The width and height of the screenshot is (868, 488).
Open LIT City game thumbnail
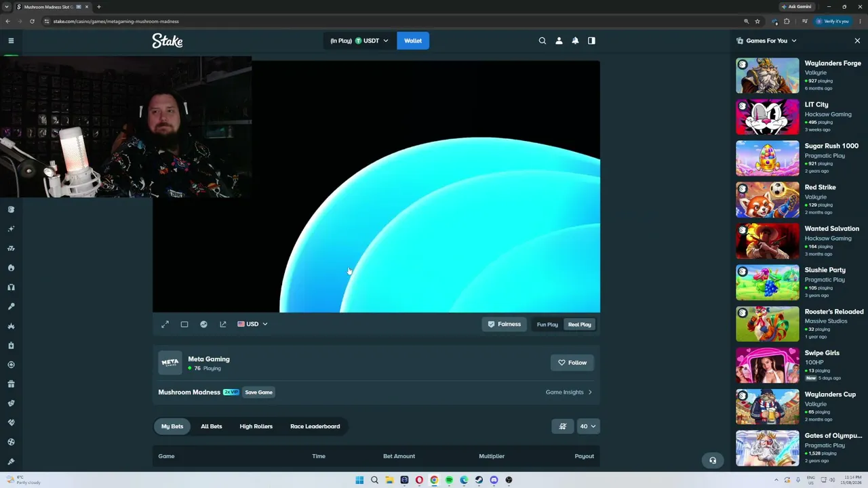tap(768, 117)
